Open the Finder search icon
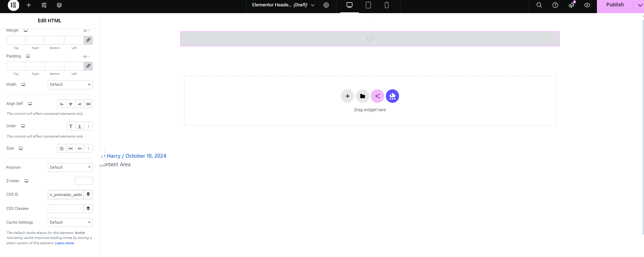The height and width of the screenshot is (257, 644). click(x=539, y=5)
